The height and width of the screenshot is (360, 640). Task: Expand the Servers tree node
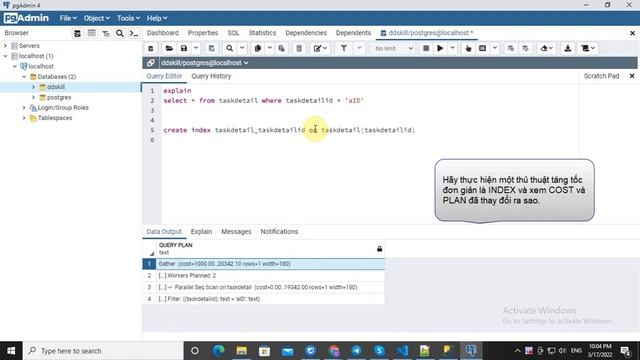pos(5,46)
